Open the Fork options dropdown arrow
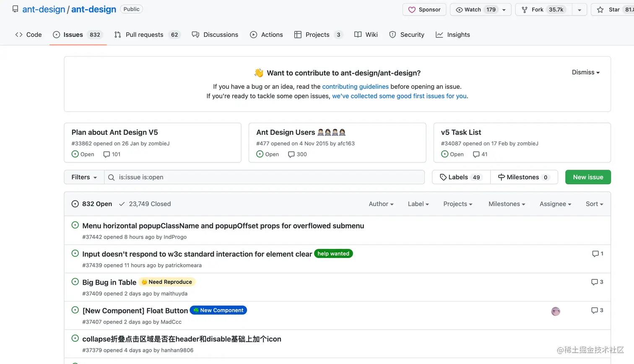 pyautogui.click(x=579, y=10)
